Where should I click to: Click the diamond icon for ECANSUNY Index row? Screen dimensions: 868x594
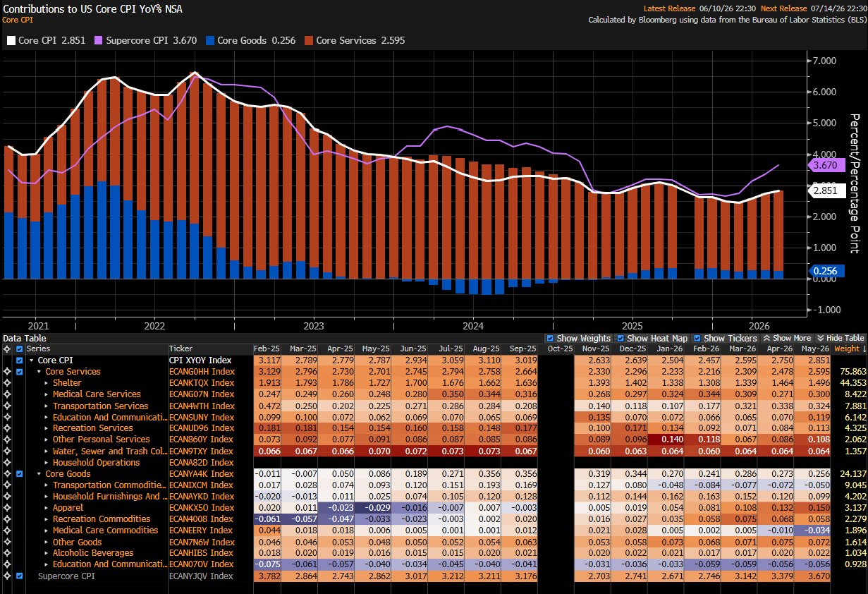click(x=8, y=417)
